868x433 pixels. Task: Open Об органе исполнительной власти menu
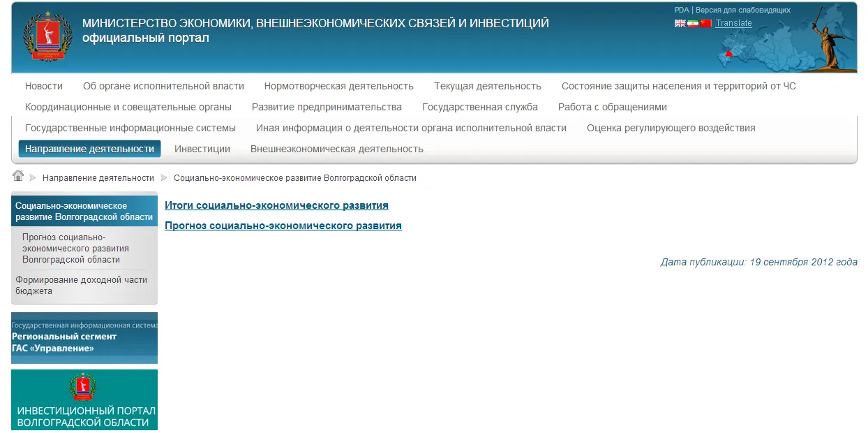(x=163, y=86)
